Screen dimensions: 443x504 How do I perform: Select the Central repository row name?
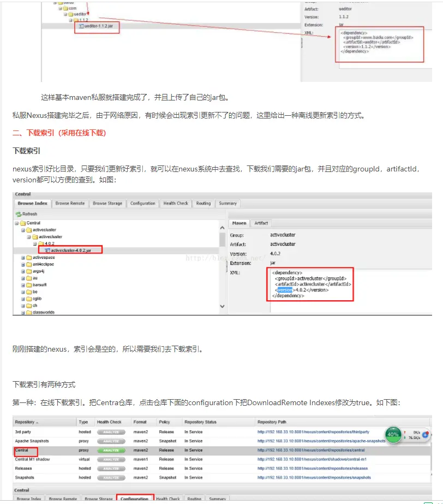point(21,450)
